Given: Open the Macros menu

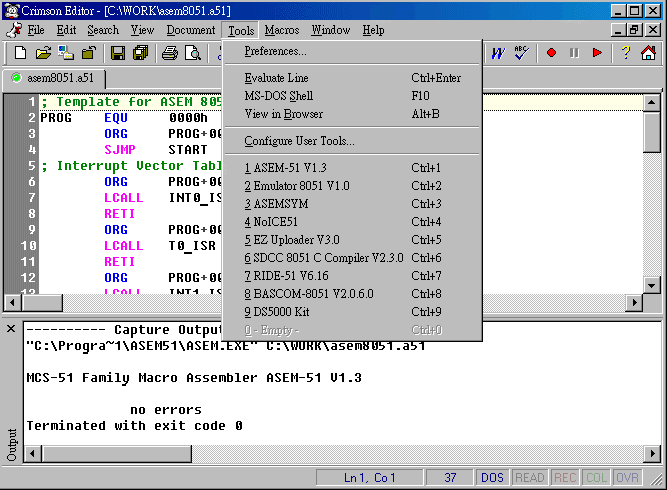Looking at the screenshot, I should [x=282, y=30].
